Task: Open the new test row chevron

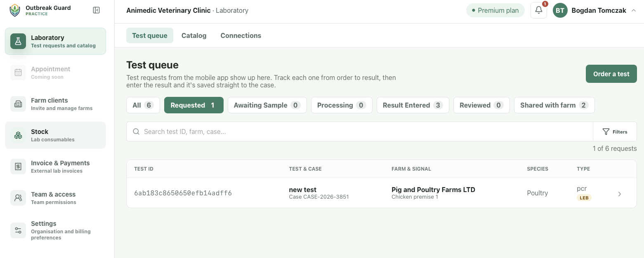Action: point(620,194)
